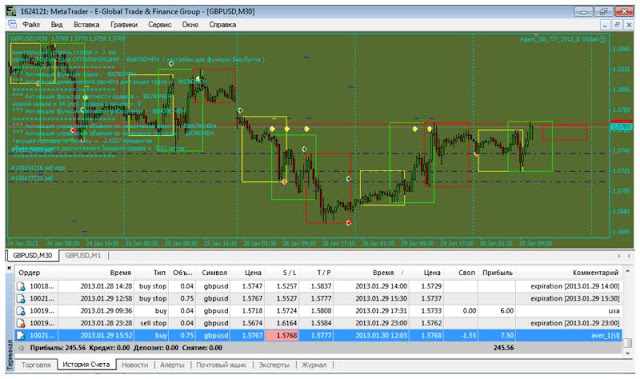Sort history by the Тип column

151,273
